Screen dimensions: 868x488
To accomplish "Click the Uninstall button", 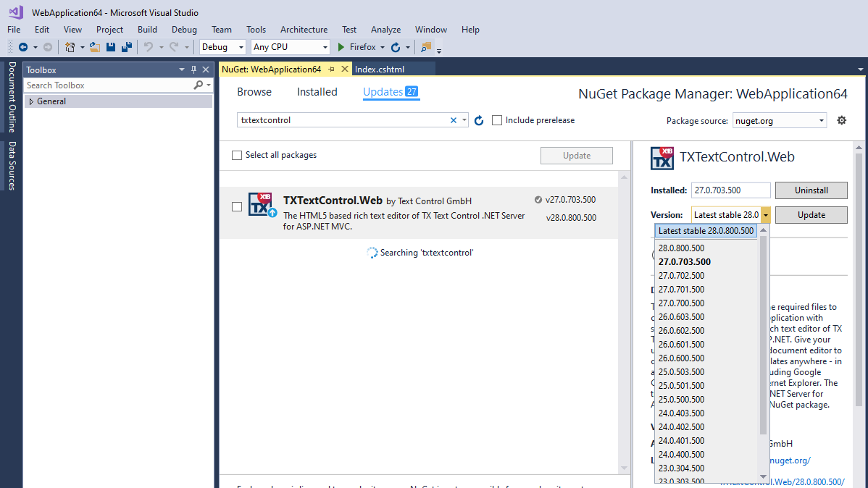I will coord(811,190).
